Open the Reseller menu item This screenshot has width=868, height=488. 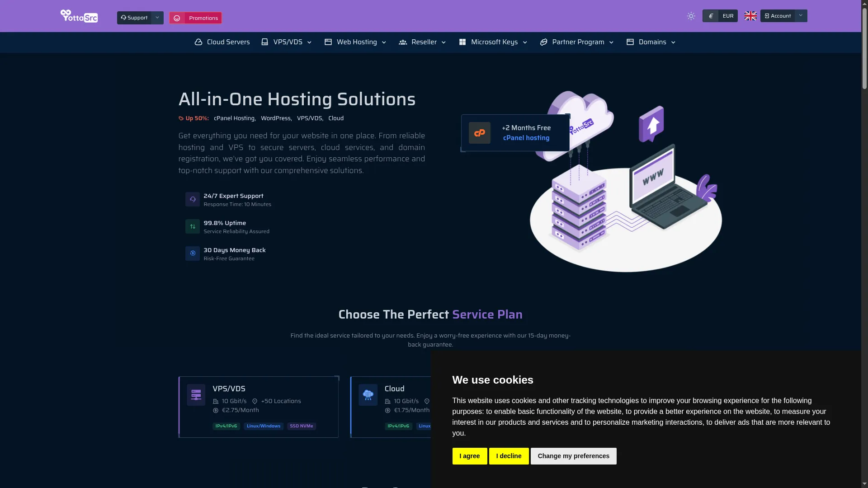(x=423, y=42)
